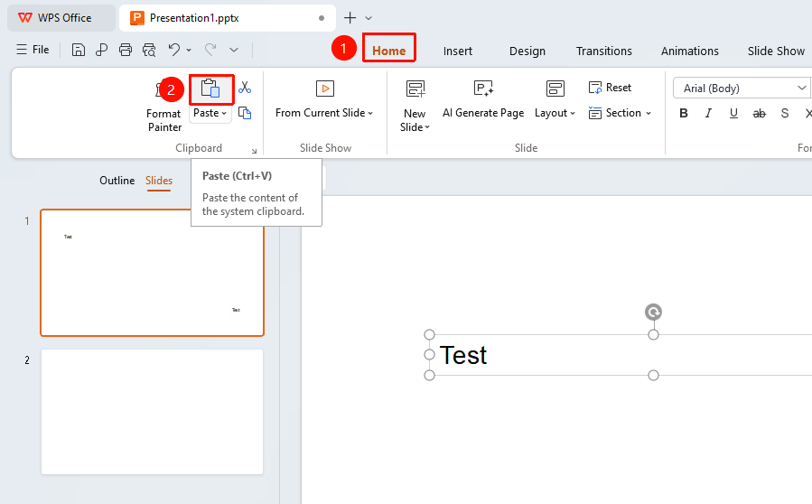Click the Paste clipboard icon
Image resolution: width=812 pixels, height=504 pixels.
tap(210, 89)
